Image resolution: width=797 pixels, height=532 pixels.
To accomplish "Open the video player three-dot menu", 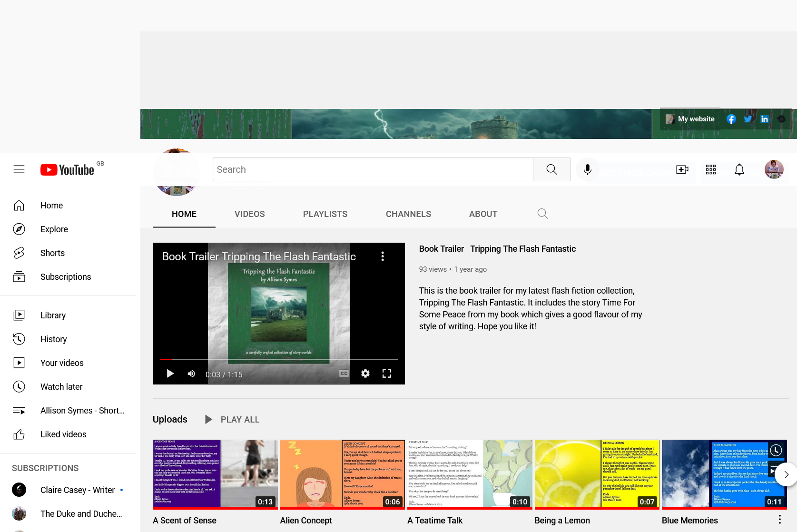I will click(x=383, y=256).
